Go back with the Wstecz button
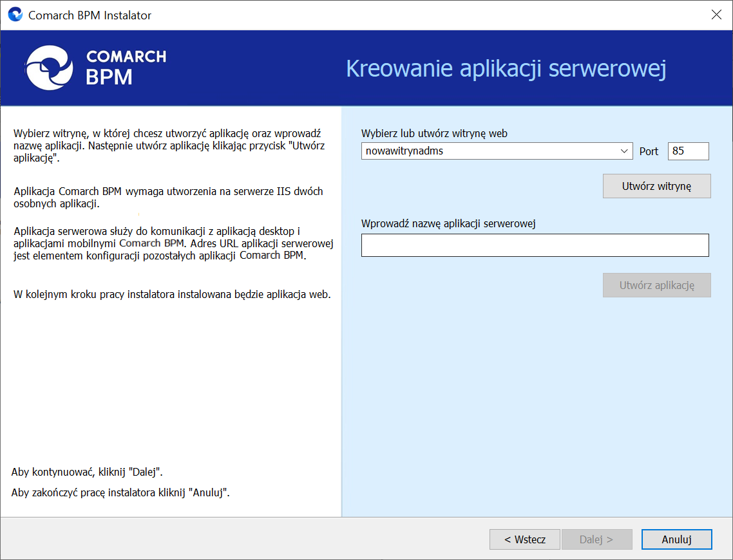This screenshot has width=733, height=560. (x=524, y=539)
